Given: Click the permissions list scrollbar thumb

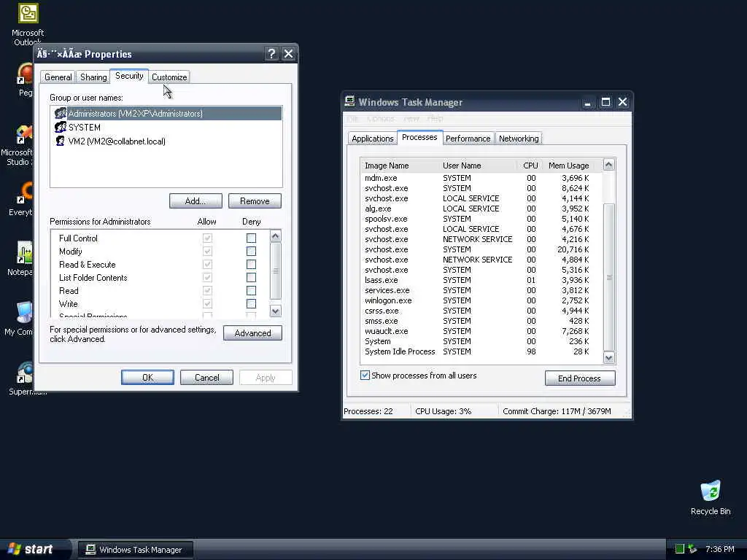Looking at the screenshot, I should (x=275, y=271).
